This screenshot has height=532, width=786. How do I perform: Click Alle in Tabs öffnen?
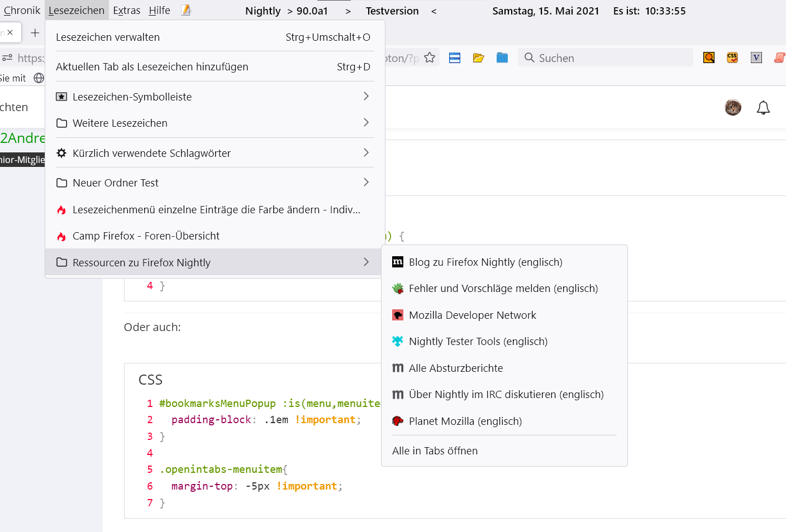435,450
